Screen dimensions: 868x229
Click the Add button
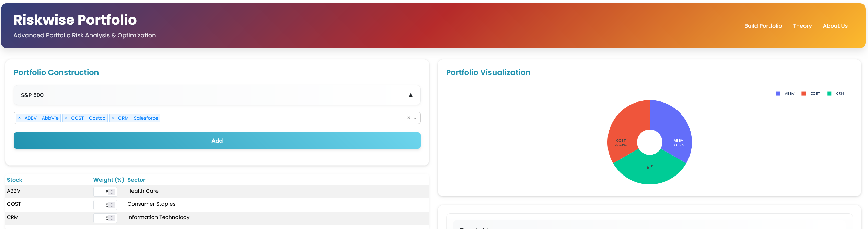217,141
